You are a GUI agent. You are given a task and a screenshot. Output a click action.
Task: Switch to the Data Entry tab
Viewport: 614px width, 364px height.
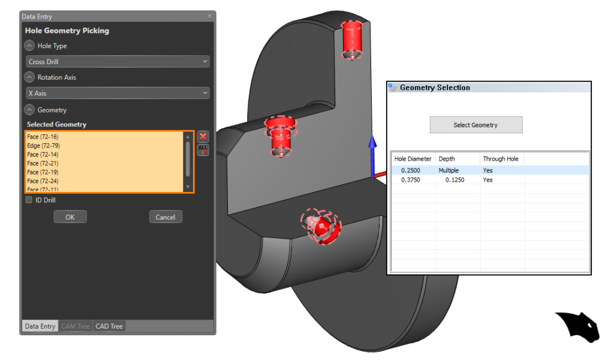click(40, 326)
